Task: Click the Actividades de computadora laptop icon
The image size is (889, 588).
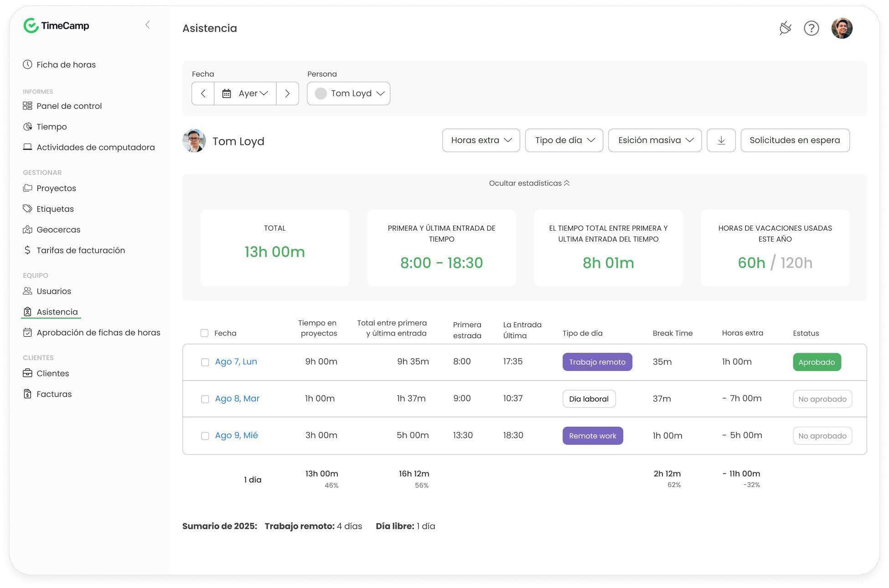Action: pyautogui.click(x=27, y=147)
